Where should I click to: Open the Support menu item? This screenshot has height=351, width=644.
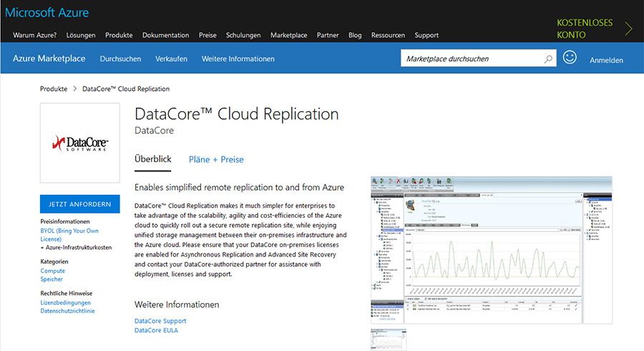[x=426, y=35]
